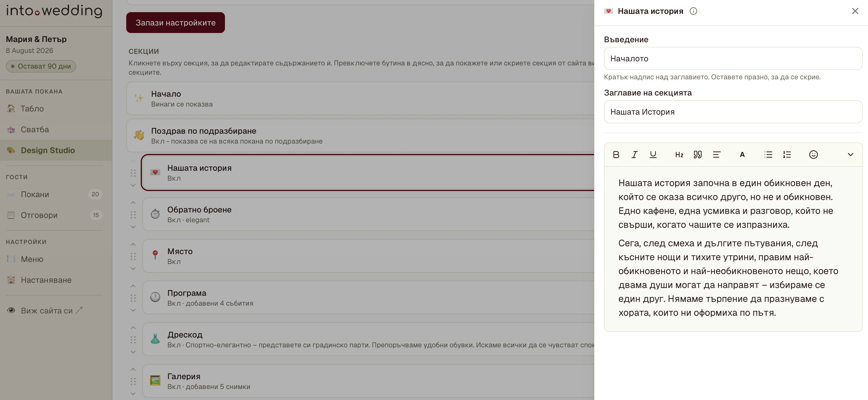Image resolution: width=868 pixels, height=400 pixels.
Task: Apply italic formatting in the editor
Action: [634, 155]
